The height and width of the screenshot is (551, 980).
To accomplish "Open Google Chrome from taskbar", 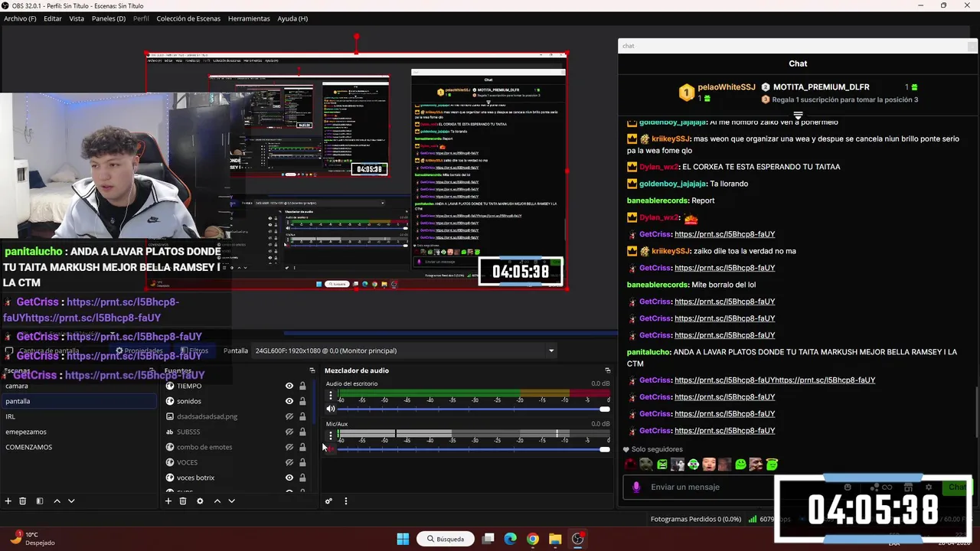I will [x=533, y=539].
